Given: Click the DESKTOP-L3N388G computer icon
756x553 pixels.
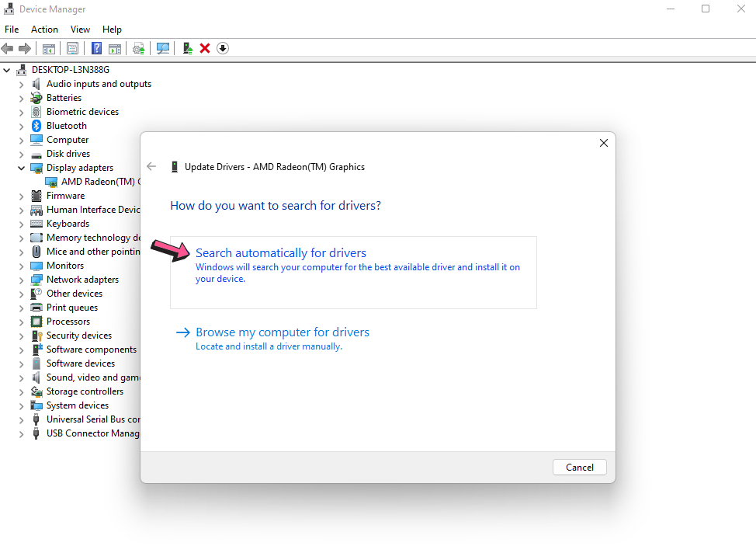Looking at the screenshot, I should [x=21, y=70].
